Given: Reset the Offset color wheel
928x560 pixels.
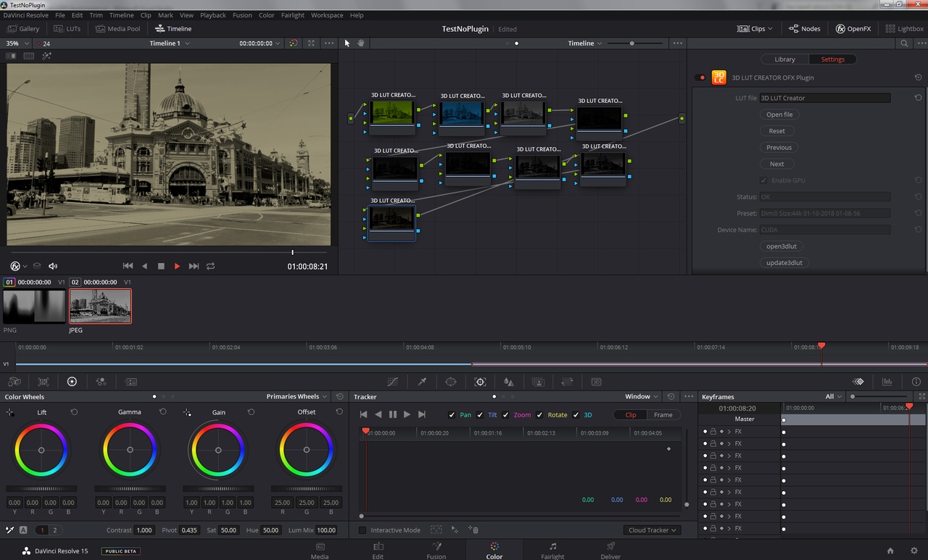Looking at the screenshot, I should pos(339,412).
